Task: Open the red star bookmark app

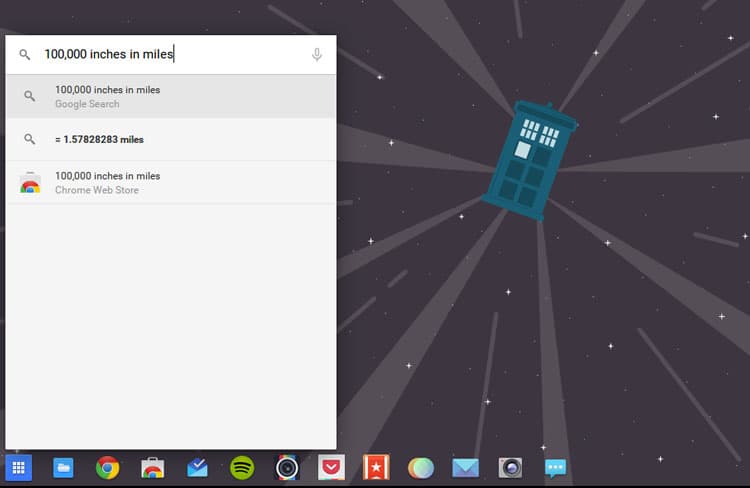Action: tap(376, 467)
